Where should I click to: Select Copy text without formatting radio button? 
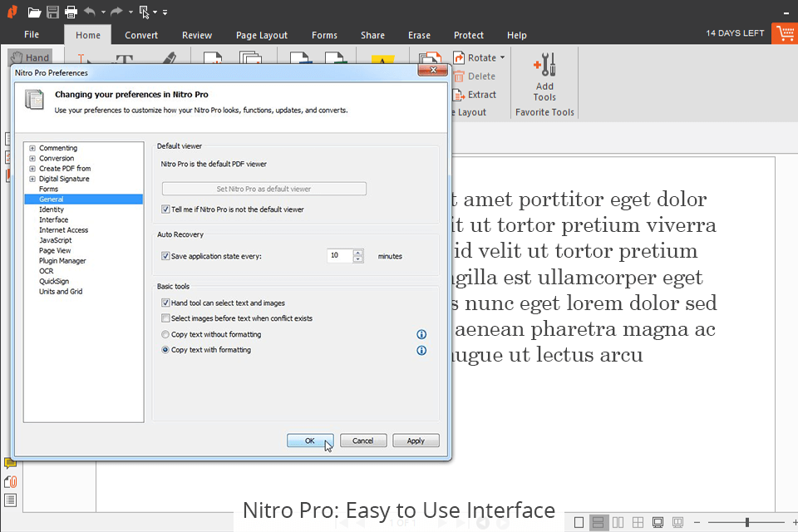coord(165,334)
